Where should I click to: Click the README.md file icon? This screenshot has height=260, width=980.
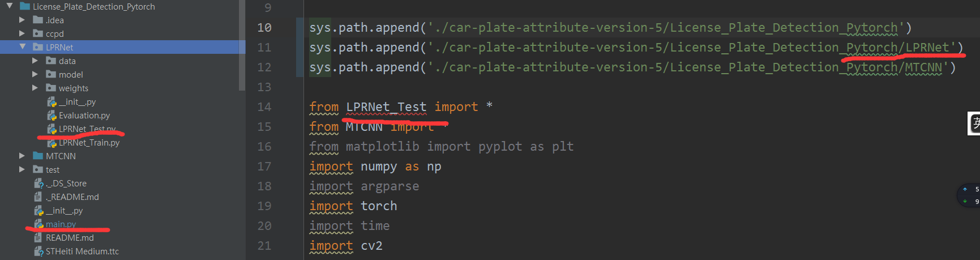click(x=38, y=237)
